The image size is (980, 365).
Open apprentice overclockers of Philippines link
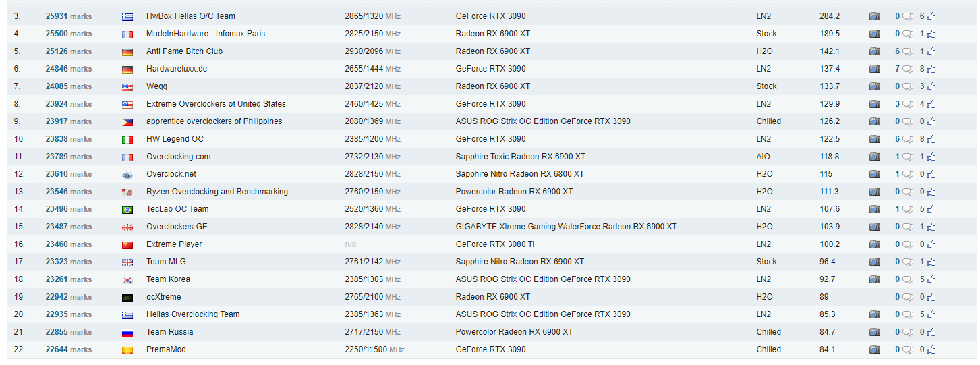tap(214, 121)
